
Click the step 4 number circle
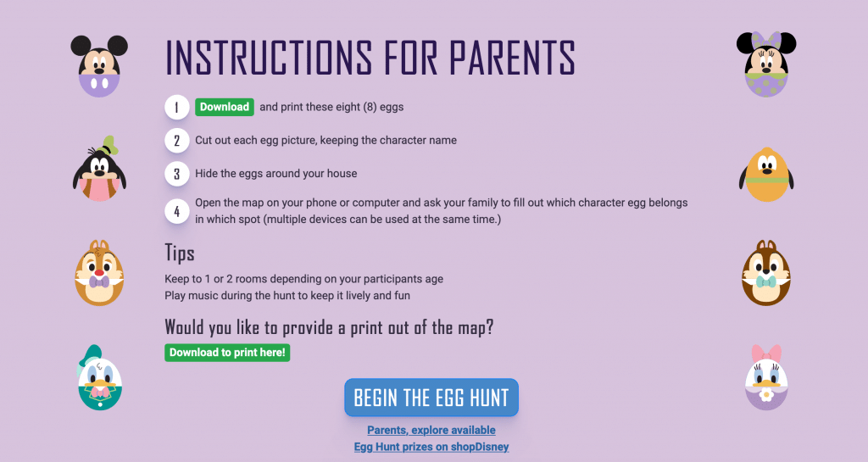coord(176,211)
